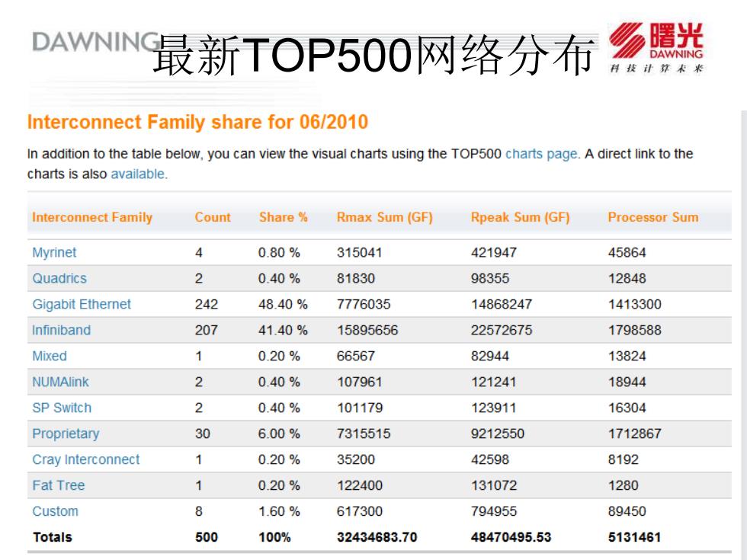Select the Rpeak value 98355
The image size is (747, 560).
(490, 278)
